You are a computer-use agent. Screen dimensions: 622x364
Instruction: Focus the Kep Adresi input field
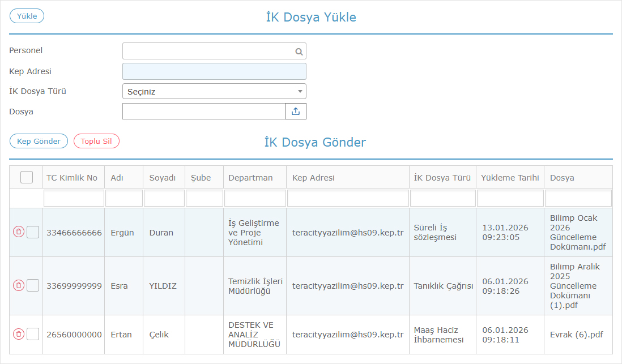(x=214, y=71)
